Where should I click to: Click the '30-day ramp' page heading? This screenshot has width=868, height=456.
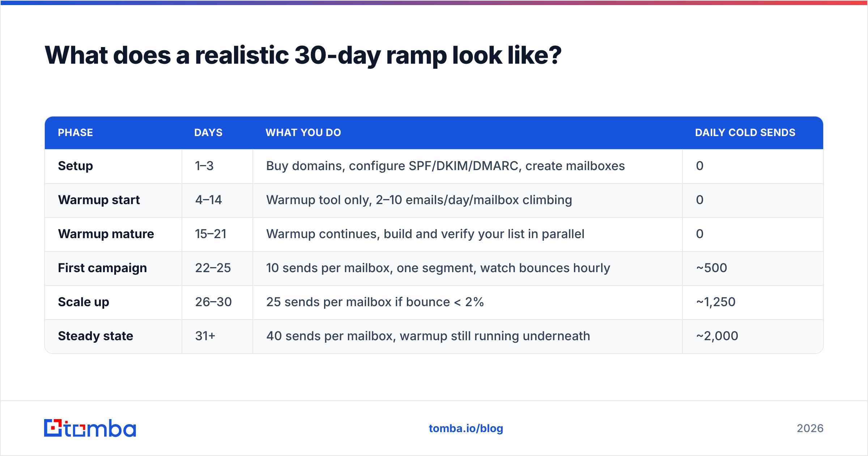[303, 55]
